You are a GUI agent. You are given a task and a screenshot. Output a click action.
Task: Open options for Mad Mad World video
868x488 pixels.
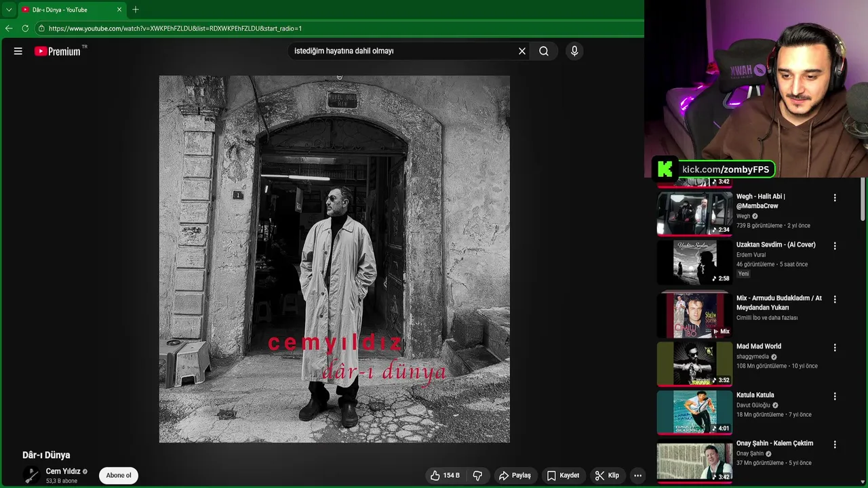835,348
